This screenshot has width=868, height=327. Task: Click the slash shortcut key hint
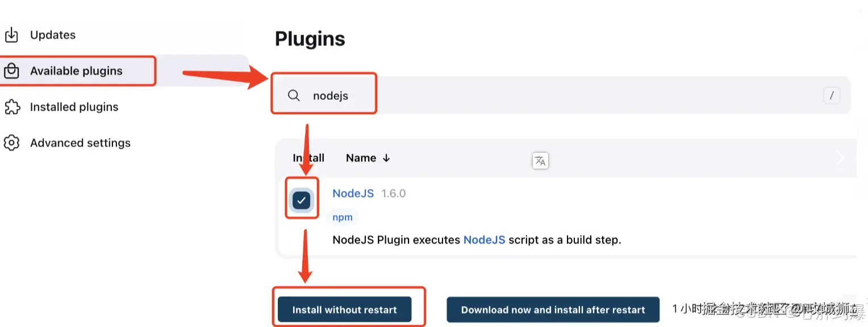[x=831, y=96]
